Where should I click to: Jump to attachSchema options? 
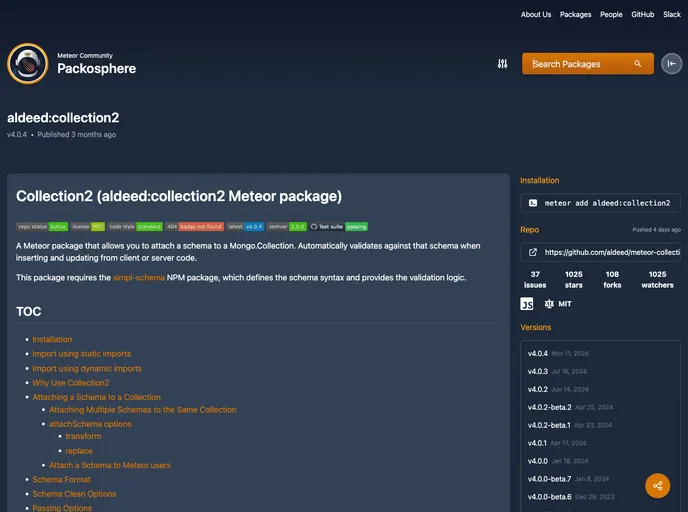click(90, 424)
